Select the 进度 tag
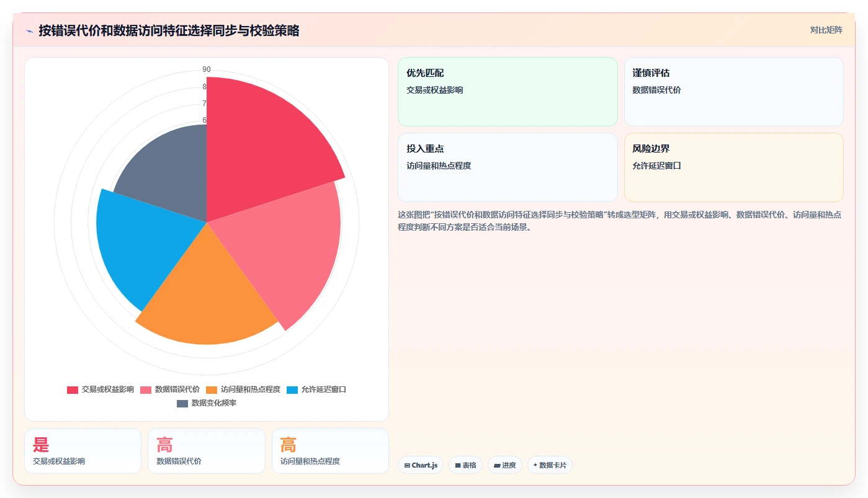The image size is (868, 498). (505, 465)
